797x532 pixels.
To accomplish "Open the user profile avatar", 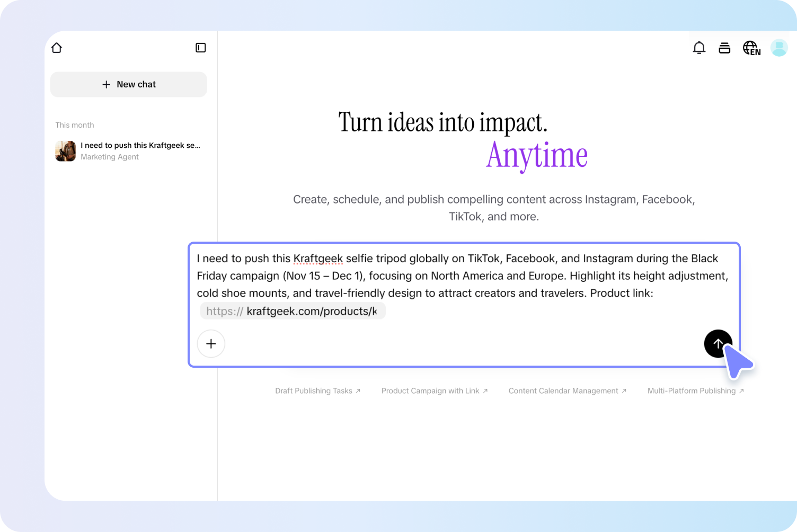I will pyautogui.click(x=779, y=48).
